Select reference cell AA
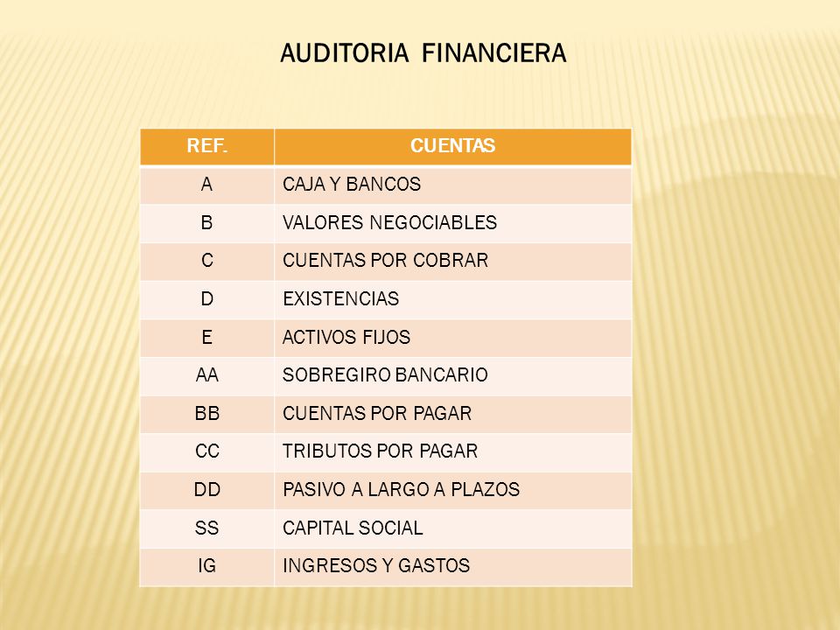This screenshot has width=840, height=630. click(x=207, y=375)
